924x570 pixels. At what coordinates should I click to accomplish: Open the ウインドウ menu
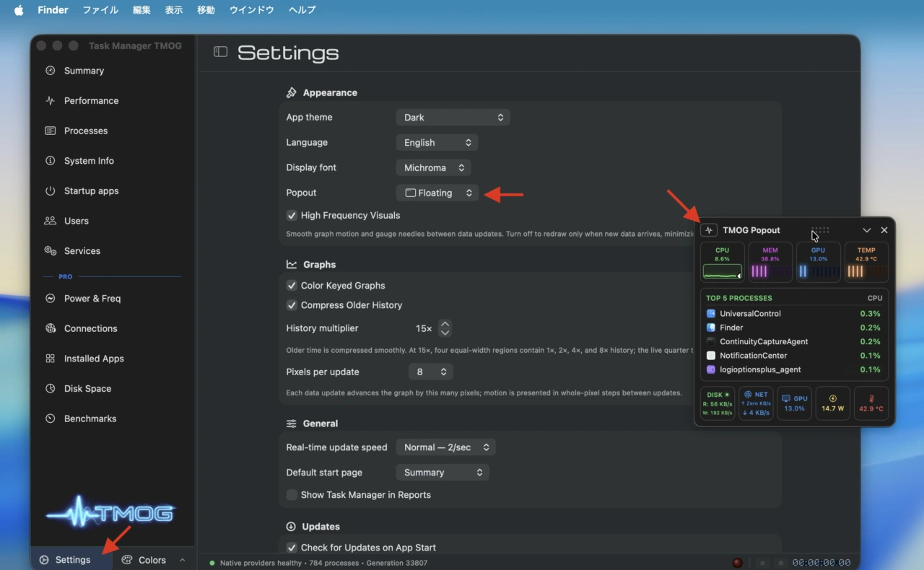pos(252,10)
